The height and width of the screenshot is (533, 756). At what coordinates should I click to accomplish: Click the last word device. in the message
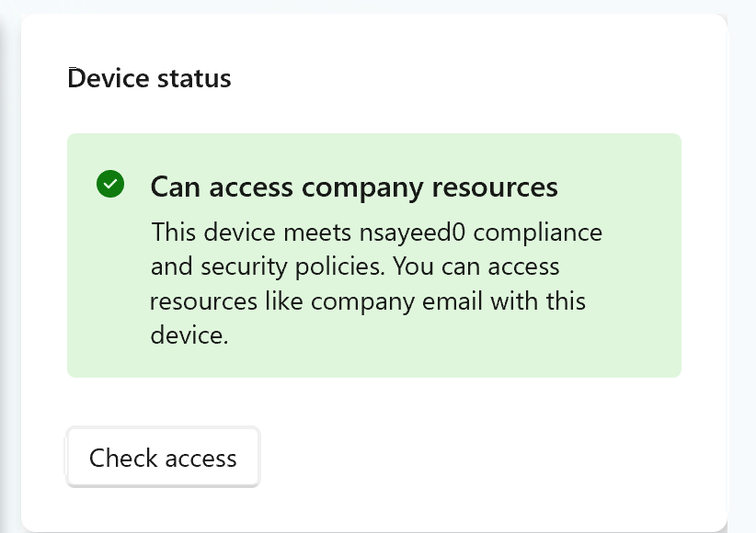[x=189, y=336]
